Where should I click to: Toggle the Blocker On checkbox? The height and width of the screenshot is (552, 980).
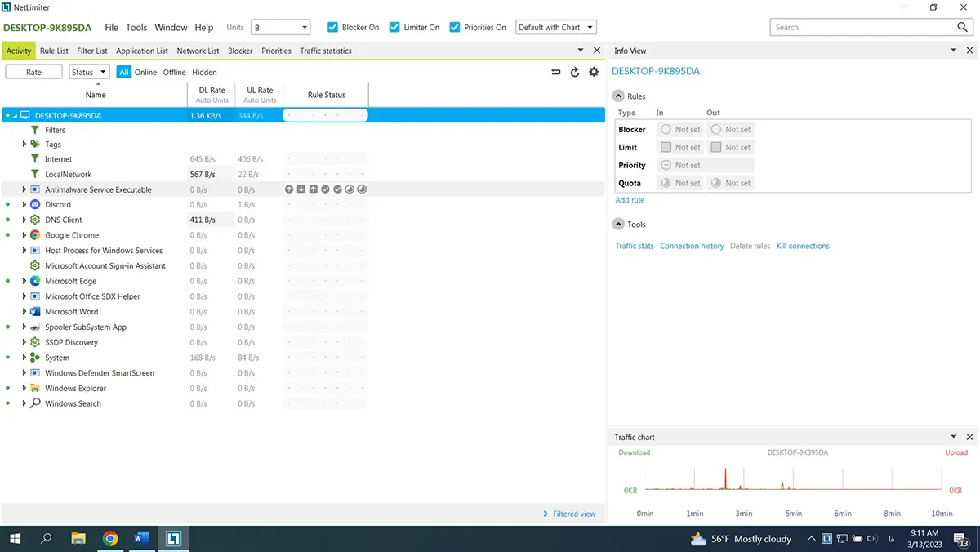[332, 27]
